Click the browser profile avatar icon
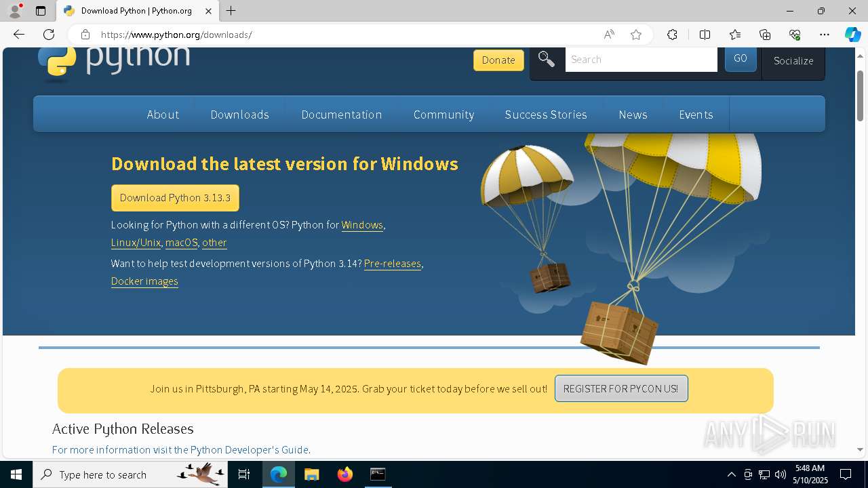This screenshot has height=488, width=868. tap(15, 11)
